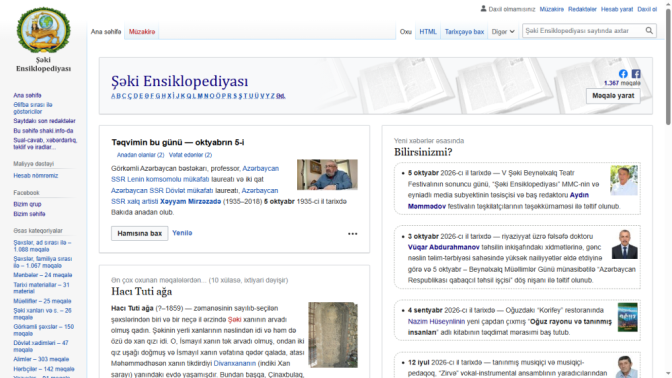
Task: Open Alimlər – 303 məqalə category
Action: (x=41, y=359)
